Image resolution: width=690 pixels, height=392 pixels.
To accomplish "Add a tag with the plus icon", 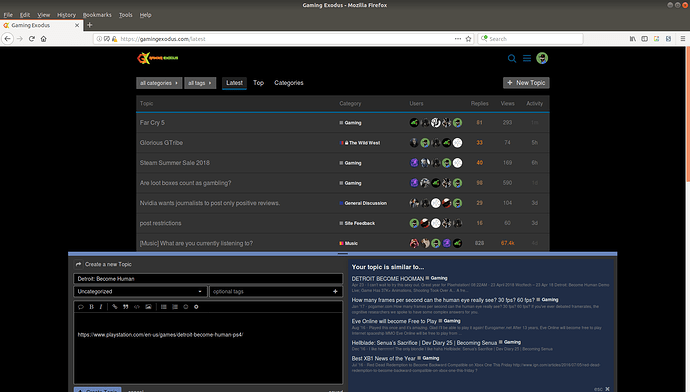I will point(335,291).
